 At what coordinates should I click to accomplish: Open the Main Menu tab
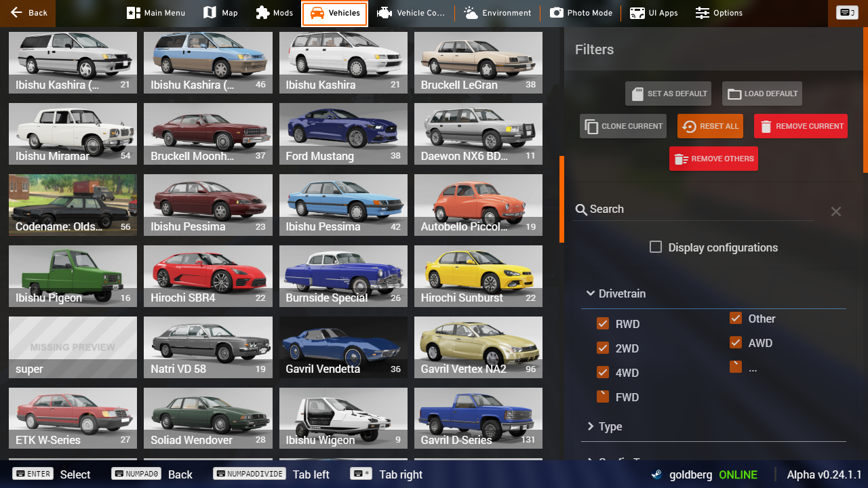pyautogui.click(x=156, y=13)
